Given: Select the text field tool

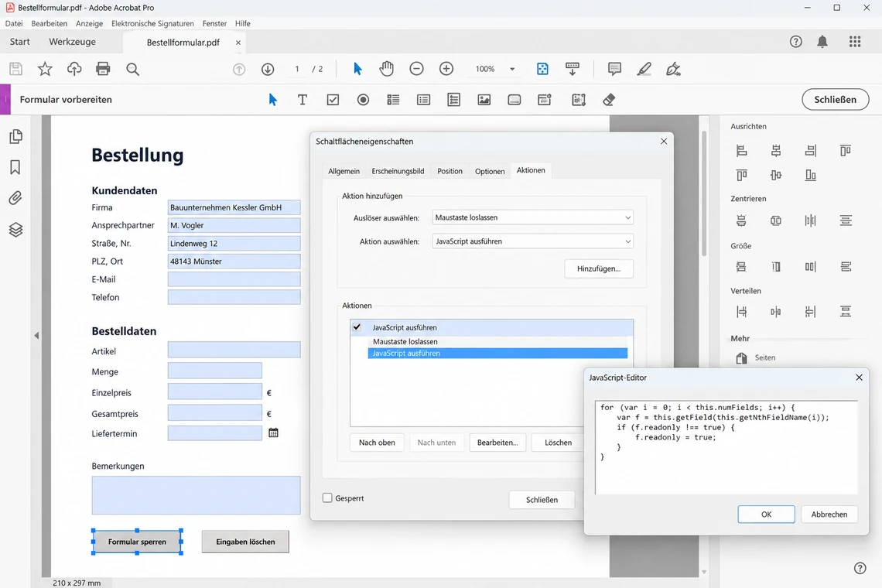Looking at the screenshot, I should pos(302,100).
